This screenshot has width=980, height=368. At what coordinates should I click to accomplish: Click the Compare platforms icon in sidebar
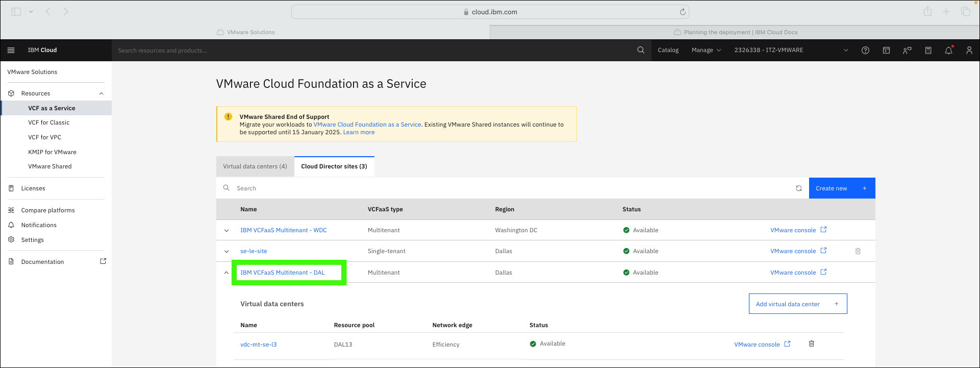(x=11, y=210)
